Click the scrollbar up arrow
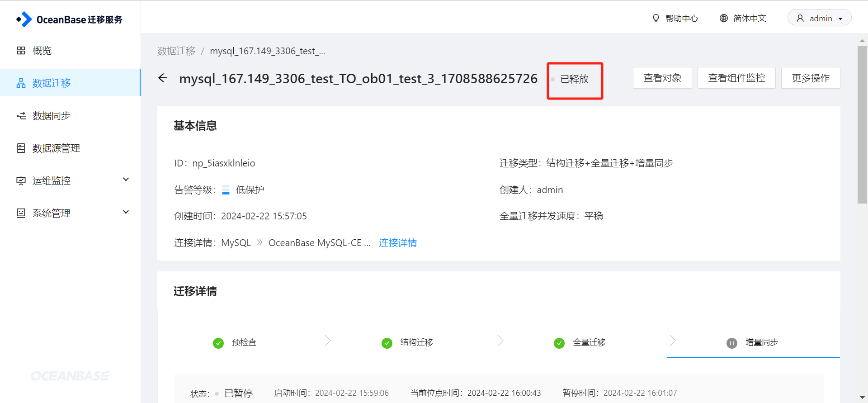The height and width of the screenshot is (403, 868). click(862, 41)
